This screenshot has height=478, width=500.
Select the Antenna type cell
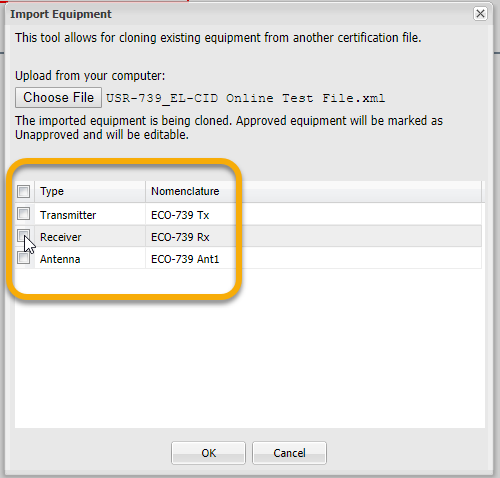click(90, 259)
